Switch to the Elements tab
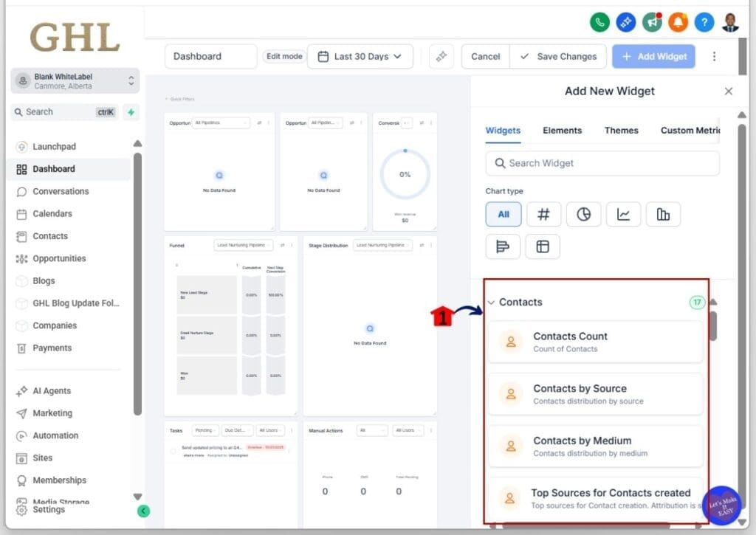 (562, 130)
